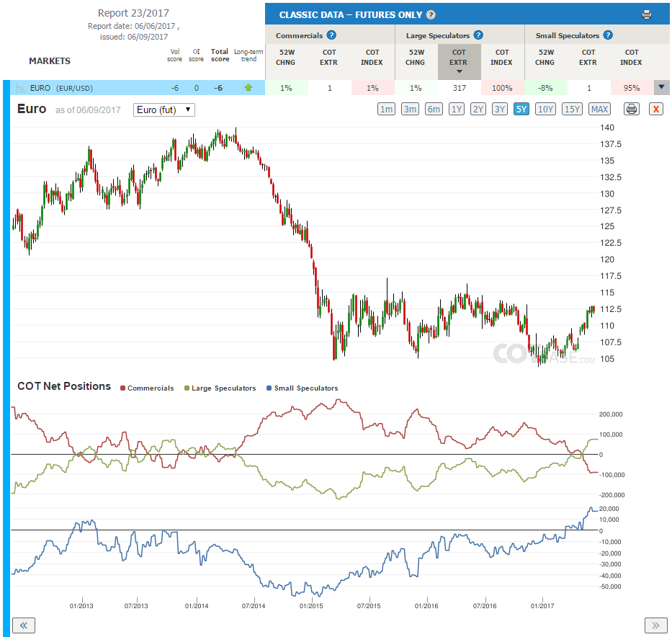Sort by Commercials 52W CHNG column
The width and height of the screenshot is (672, 637).
(286, 57)
